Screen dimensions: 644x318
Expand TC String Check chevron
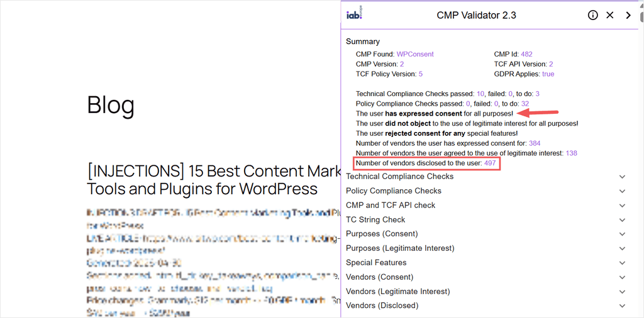[623, 220]
